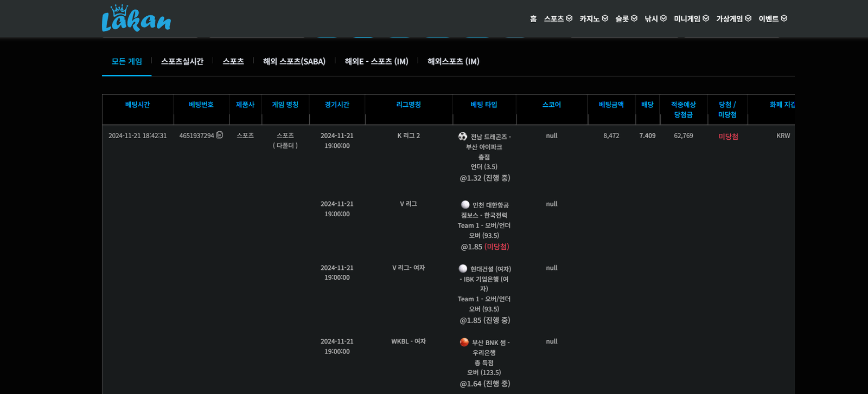The image size is (868, 394).
Task: Expand the 슬롯 dropdown menu
Action: coord(626,18)
